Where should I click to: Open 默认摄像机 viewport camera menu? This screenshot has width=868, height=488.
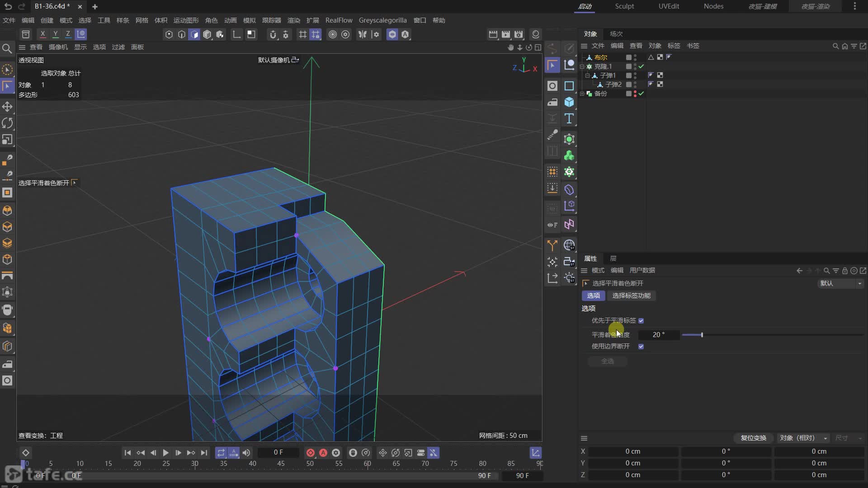(x=278, y=60)
